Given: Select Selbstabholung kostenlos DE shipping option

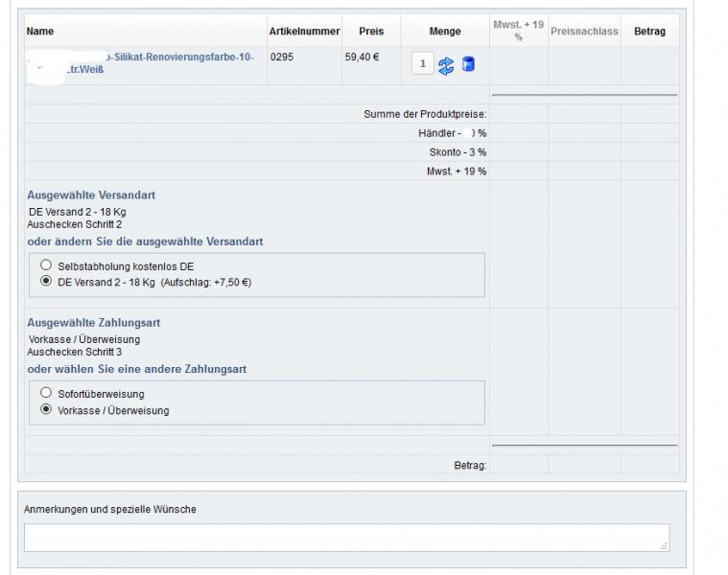Looking at the screenshot, I should tap(45, 264).
